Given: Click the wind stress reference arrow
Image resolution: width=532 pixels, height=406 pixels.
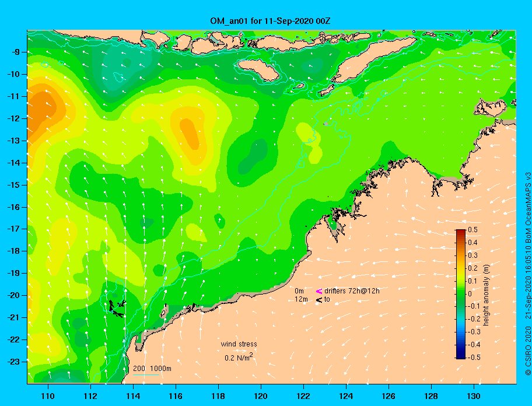Looking at the screenshot, I should coord(239,351).
